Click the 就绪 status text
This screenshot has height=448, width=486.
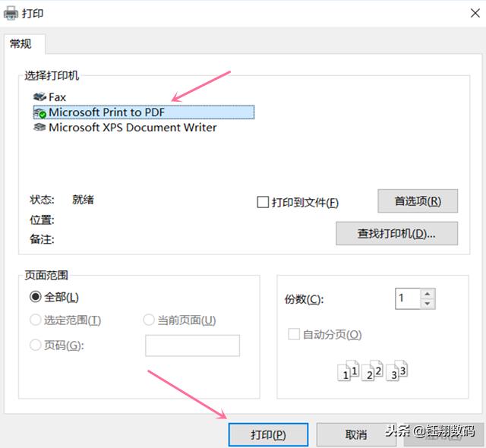point(83,200)
